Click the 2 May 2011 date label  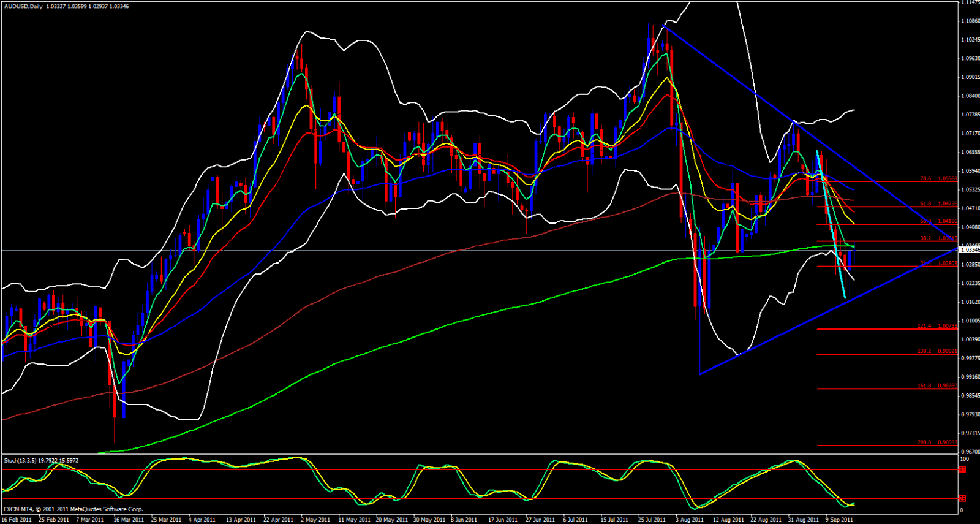tap(315, 520)
